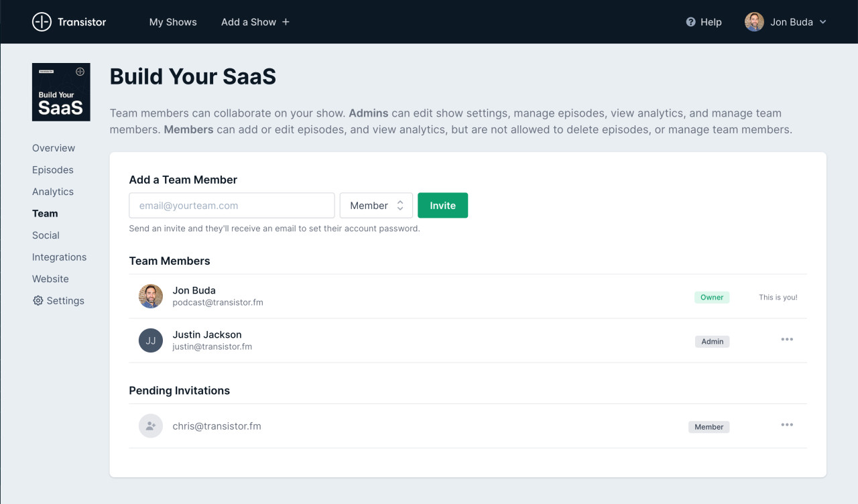Screen dimensions: 858x504
Task: Select My Shows in the top navigation
Action: pyautogui.click(x=173, y=21)
